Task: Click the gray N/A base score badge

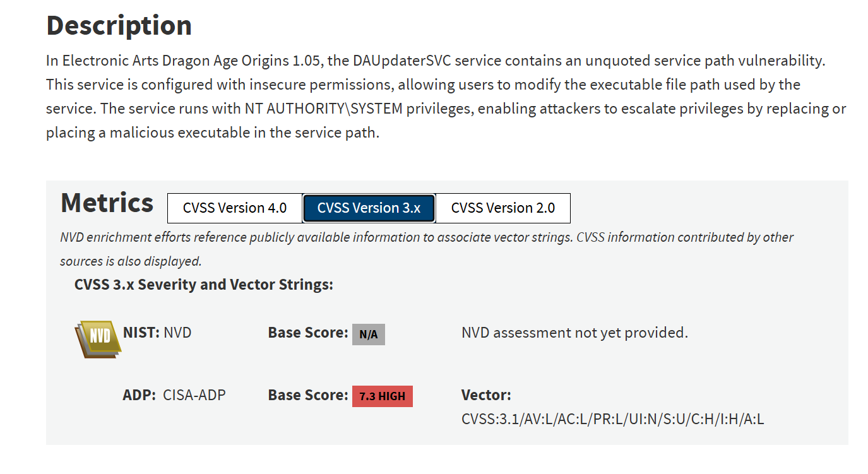Action: point(368,335)
